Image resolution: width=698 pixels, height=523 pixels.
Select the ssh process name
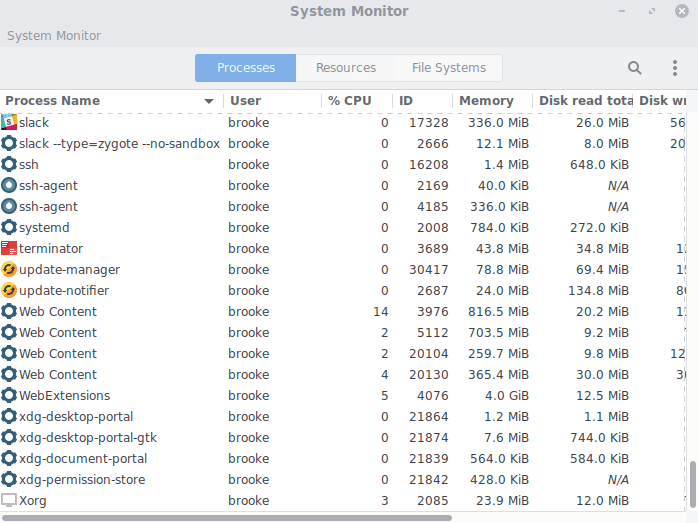pos(28,164)
